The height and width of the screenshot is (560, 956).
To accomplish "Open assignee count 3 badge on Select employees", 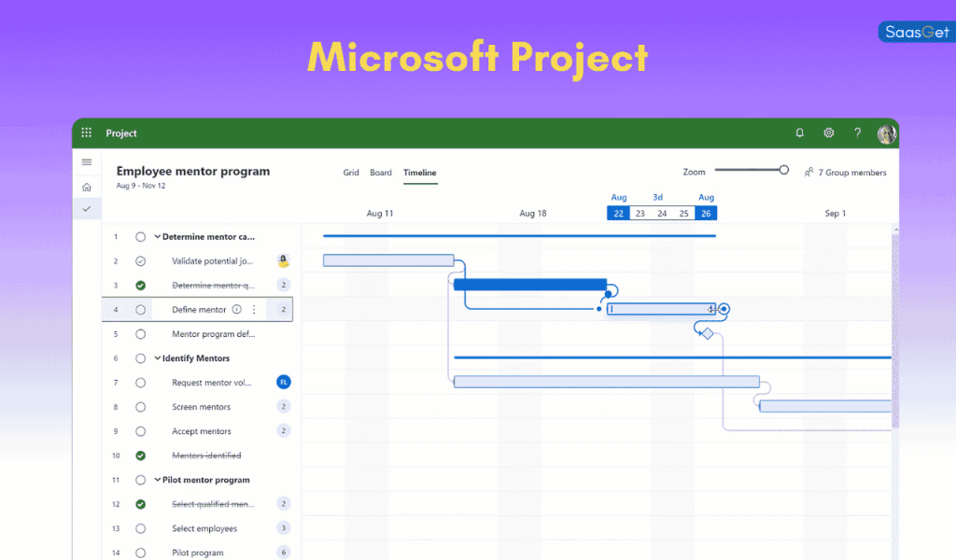I will click(x=284, y=527).
